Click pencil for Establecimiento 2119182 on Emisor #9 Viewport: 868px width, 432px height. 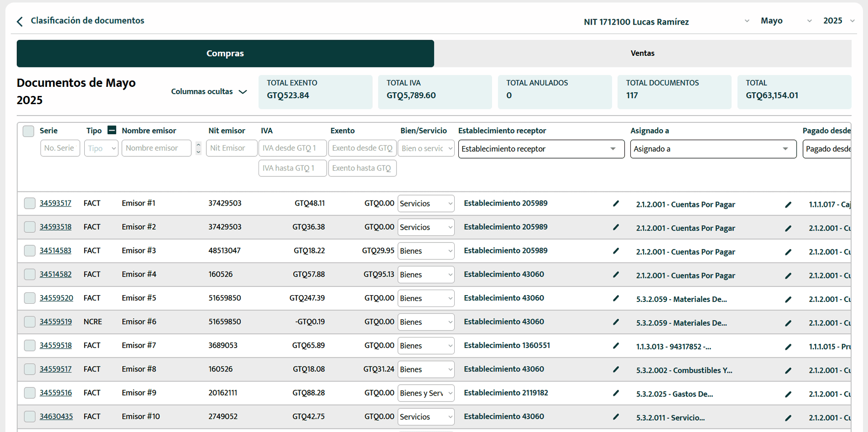[616, 393]
